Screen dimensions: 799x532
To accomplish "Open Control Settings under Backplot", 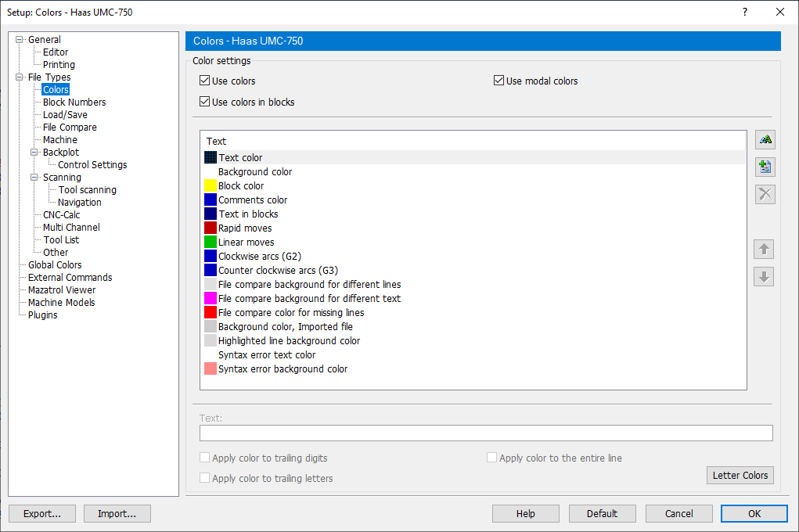I will [x=92, y=164].
